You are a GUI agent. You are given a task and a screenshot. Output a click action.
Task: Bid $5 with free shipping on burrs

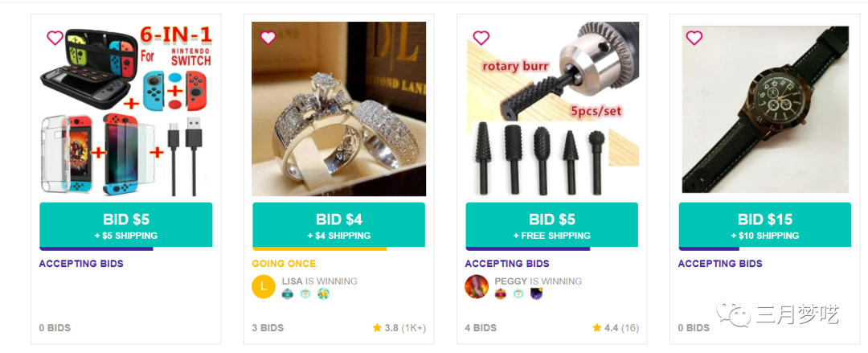[551, 225]
